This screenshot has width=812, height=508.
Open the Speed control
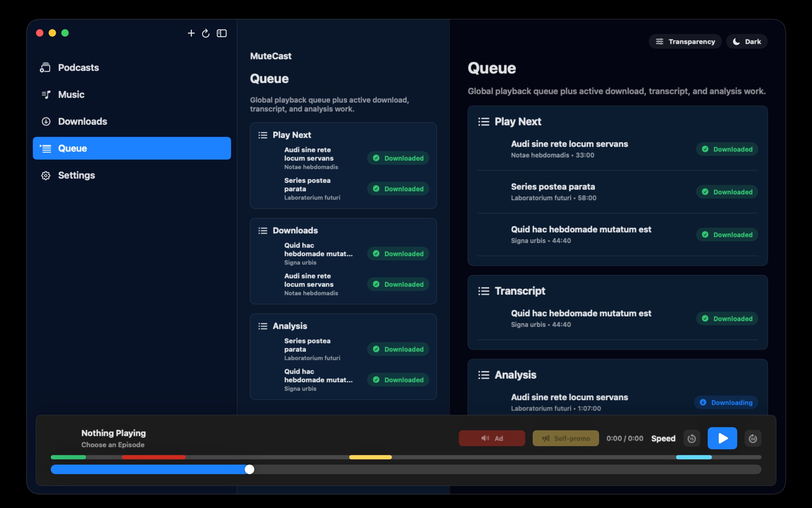point(663,438)
